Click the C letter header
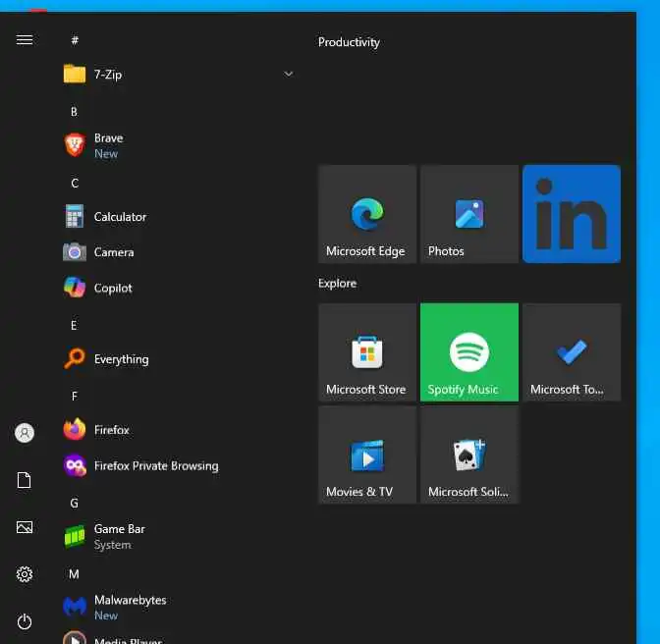660x644 pixels. (x=75, y=183)
